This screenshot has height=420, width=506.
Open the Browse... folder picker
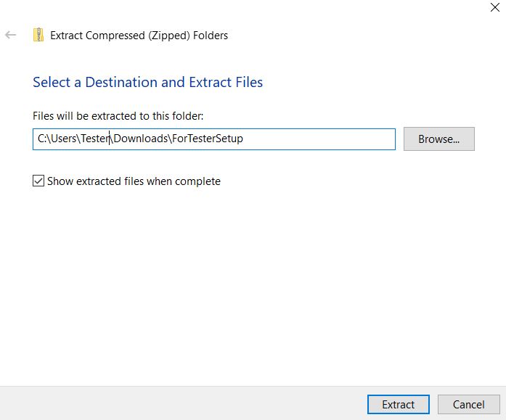tap(438, 139)
